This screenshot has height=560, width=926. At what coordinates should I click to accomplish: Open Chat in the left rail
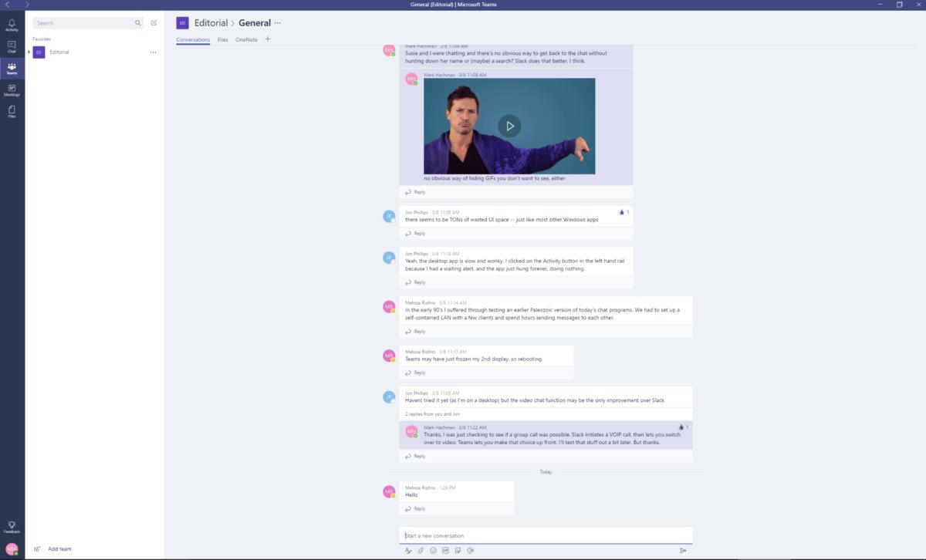12,47
